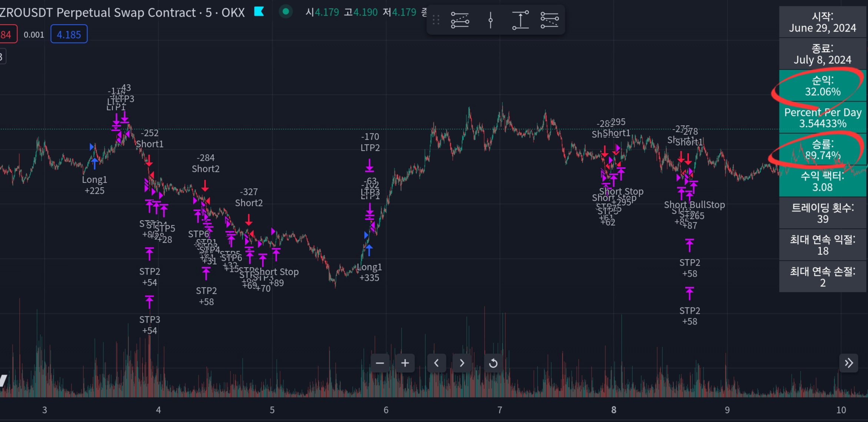The image size is (868, 422).
Task: Select the short position drawing tool
Action: click(549, 20)
